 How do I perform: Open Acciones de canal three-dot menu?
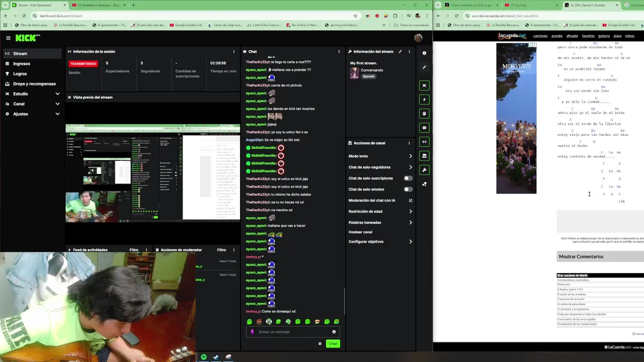click(409, 143)
